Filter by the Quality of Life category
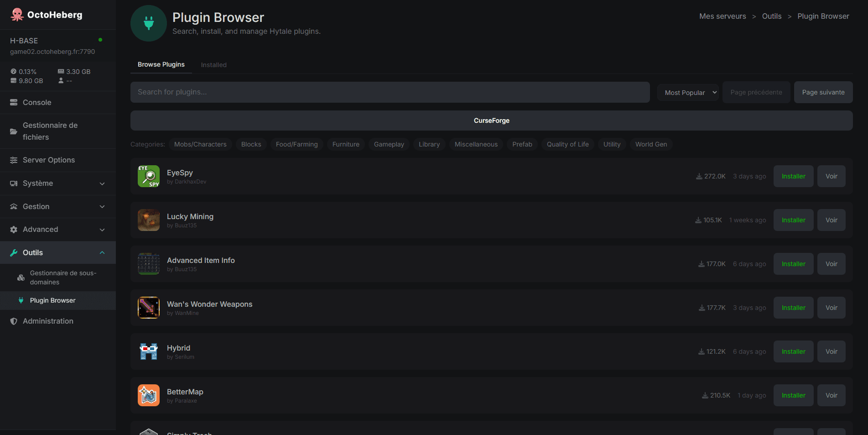868x435 pixels. click(568, 144)
